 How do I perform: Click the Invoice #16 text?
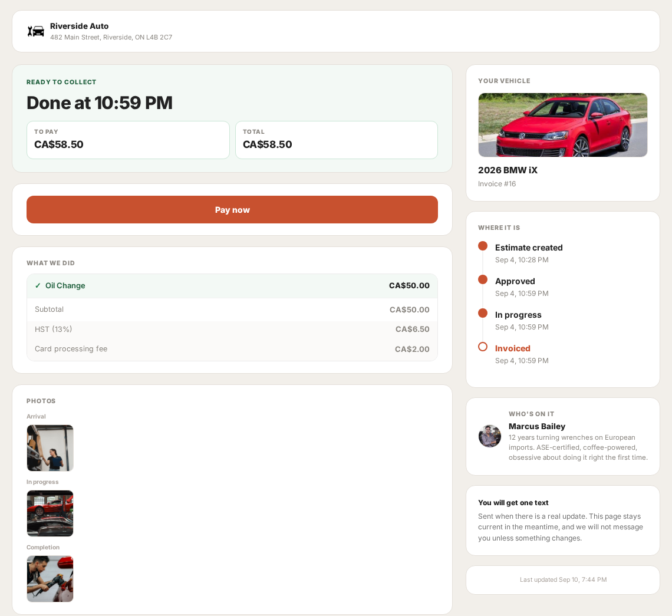coord(497,184)
